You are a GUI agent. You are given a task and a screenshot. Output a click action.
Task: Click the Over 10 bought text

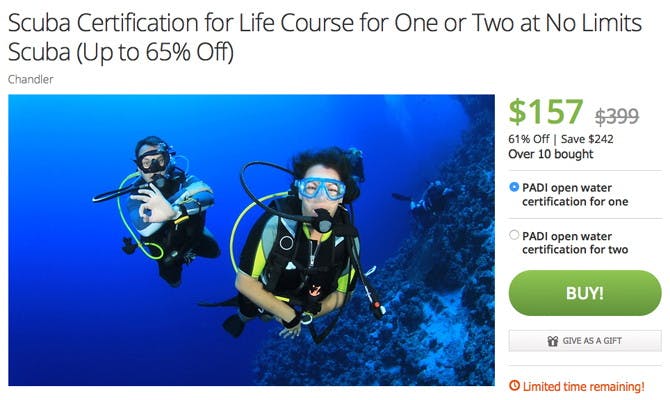coord(551,154)
